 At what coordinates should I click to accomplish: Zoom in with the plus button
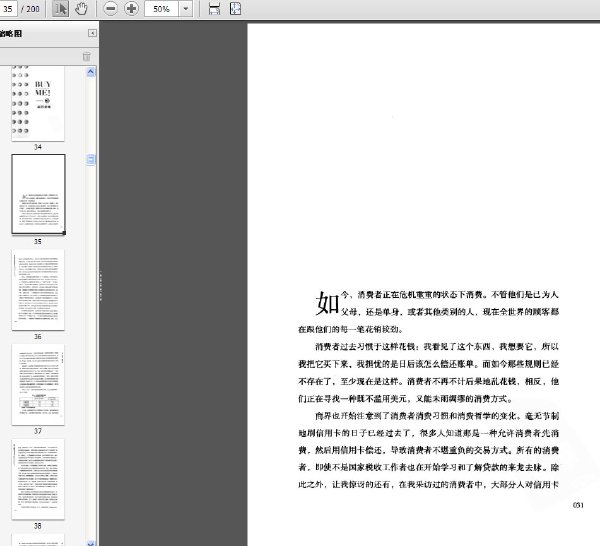131,8
